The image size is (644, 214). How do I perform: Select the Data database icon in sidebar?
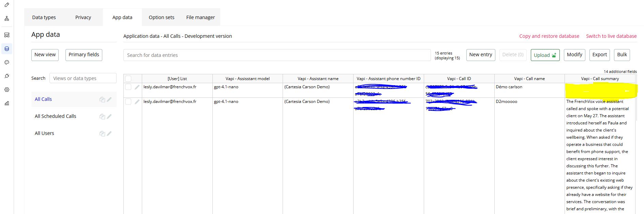pyautogui.click(x=7, y=49)
